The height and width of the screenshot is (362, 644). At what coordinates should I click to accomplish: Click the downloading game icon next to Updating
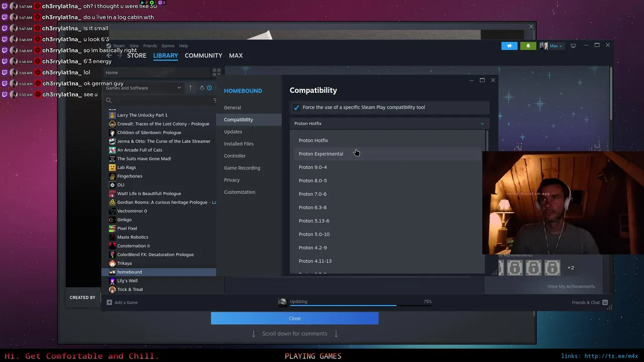282,302
